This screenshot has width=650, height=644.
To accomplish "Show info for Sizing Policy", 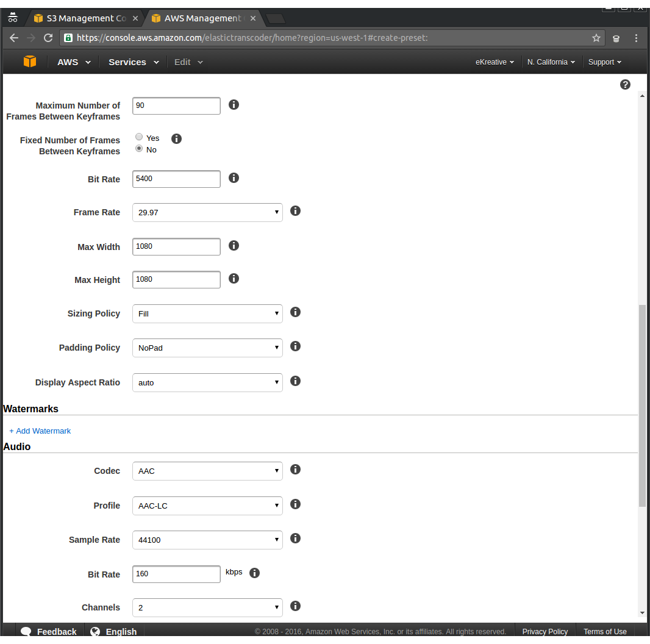I will pos(295,312).
